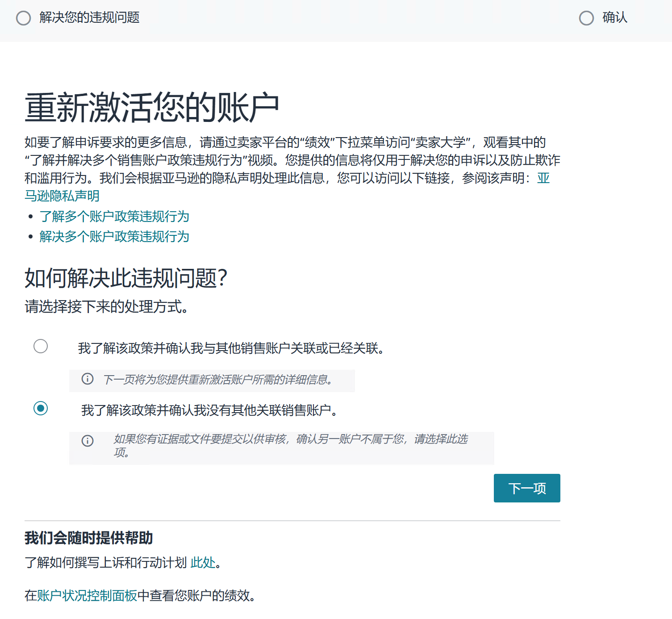Click the hint text 下一页将为您提供重新激活账户所需的详细信息
Viewport: 672px width, 619px height.
pyautogui.click(x=217, y=380)
